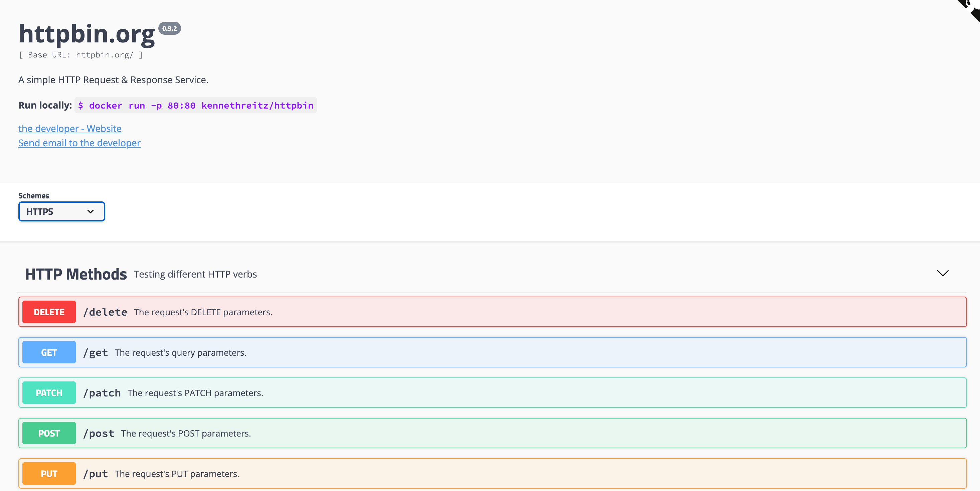The image size is (980, 491).
Task: Click the httpbin.org page title
Action: pos(87,34)
